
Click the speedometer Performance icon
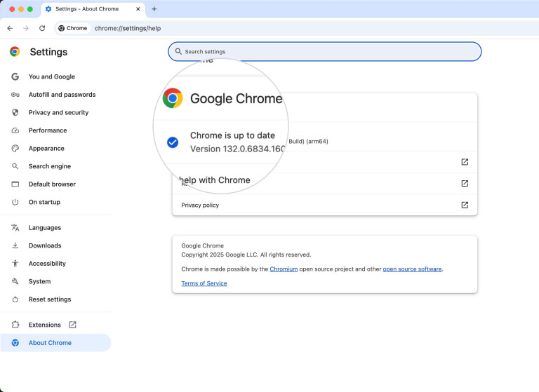pos(15,130)
